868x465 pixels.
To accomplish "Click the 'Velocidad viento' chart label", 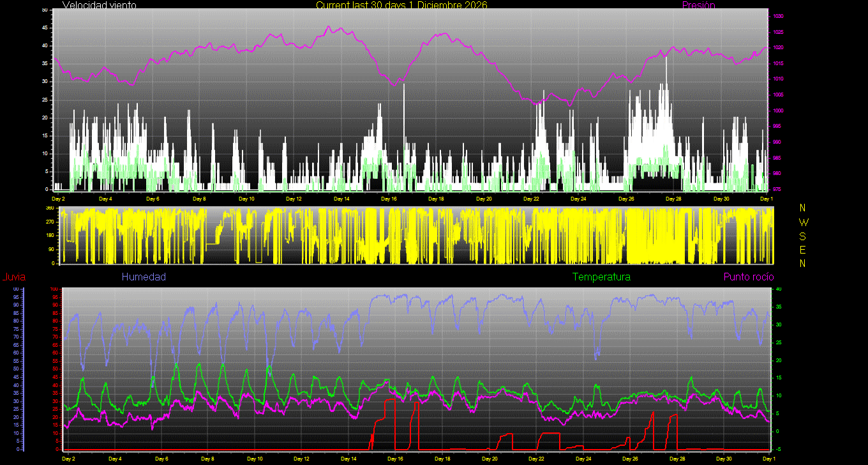I will [x=100, y=5].
